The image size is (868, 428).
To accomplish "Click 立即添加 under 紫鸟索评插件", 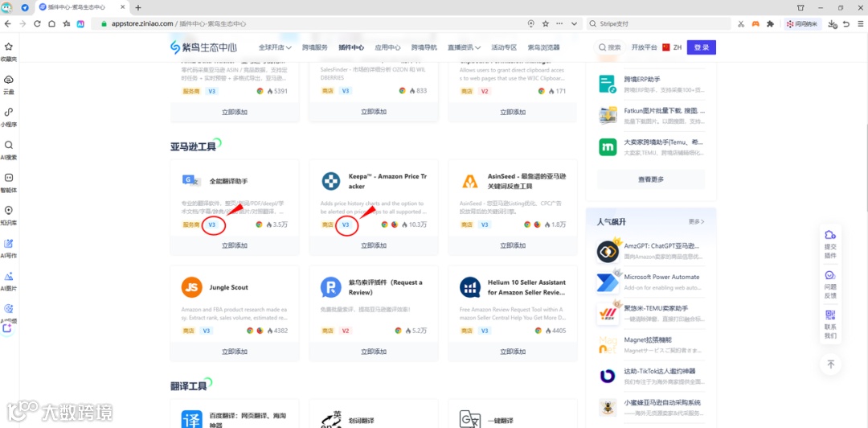I will (x=374, y=352).
